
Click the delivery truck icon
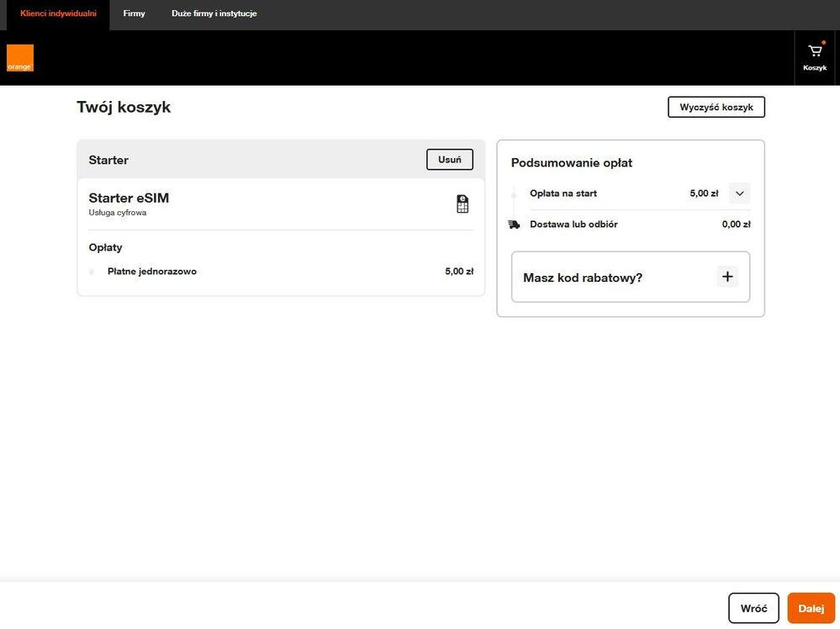click(x=514, y=225)
